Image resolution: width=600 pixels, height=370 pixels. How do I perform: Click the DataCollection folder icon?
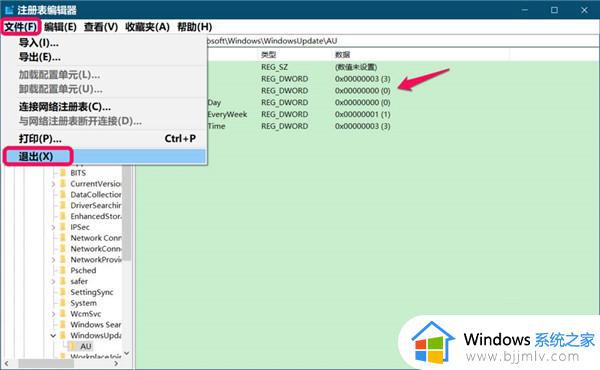pos(63,194)
